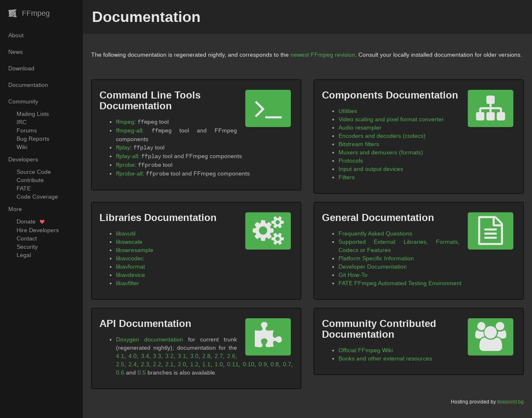Open Code Coverage in sidebar

point(37,197)
